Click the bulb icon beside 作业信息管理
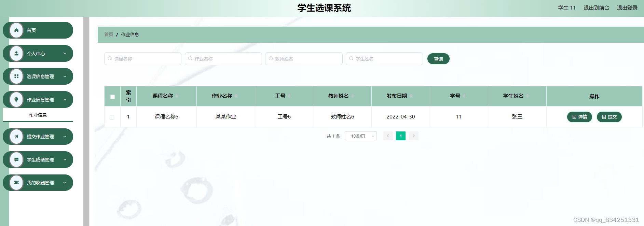The height and width of the screenshot is (226, 644). [16, 99]
